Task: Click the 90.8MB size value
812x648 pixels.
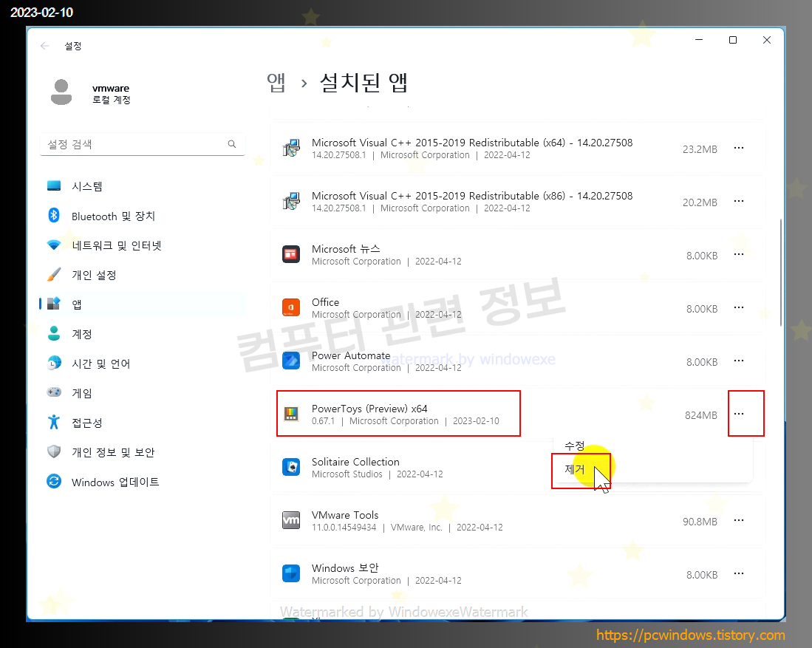Action: 700,522
